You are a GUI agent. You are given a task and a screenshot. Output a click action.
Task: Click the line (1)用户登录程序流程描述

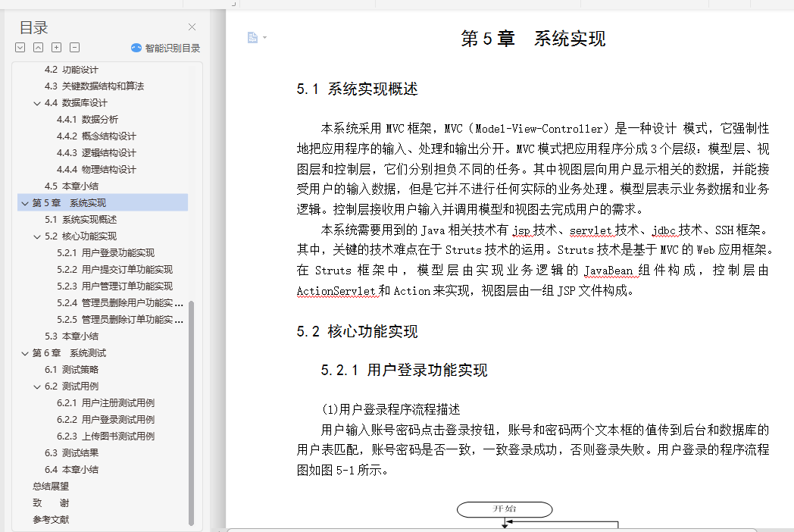click(391, 409)
